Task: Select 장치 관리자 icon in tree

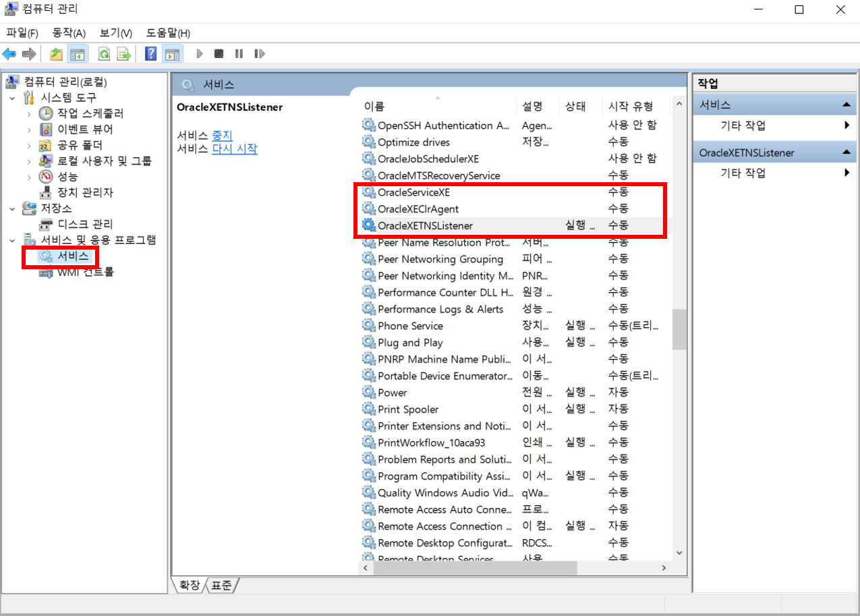Action: tap(46, 192)
